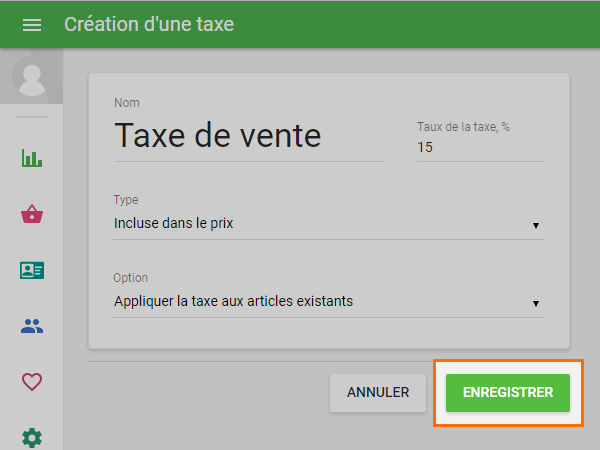The width and height of the screenshot is (600, 450).
Task: Open the heart loyalty section
Action: (32, 382)
